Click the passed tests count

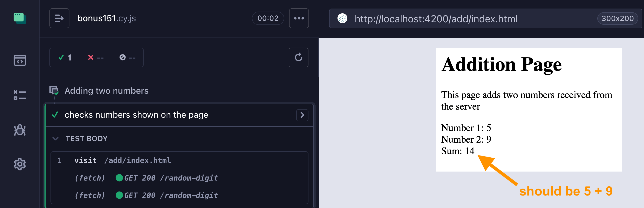pyautogui.click(x=65, y=58)
